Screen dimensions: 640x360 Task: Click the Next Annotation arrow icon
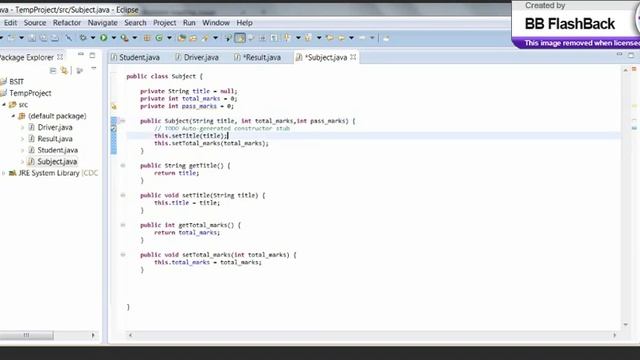tap(287, 38)
